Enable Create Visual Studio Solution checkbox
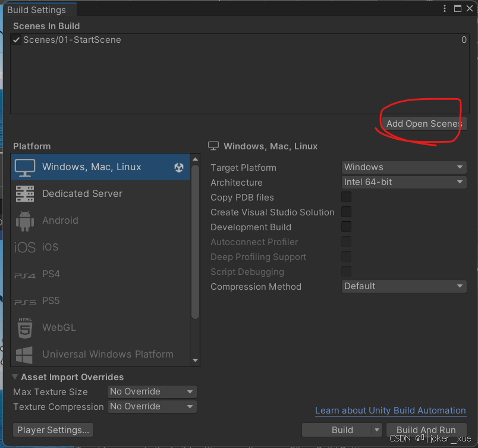 tap(346, 212)
